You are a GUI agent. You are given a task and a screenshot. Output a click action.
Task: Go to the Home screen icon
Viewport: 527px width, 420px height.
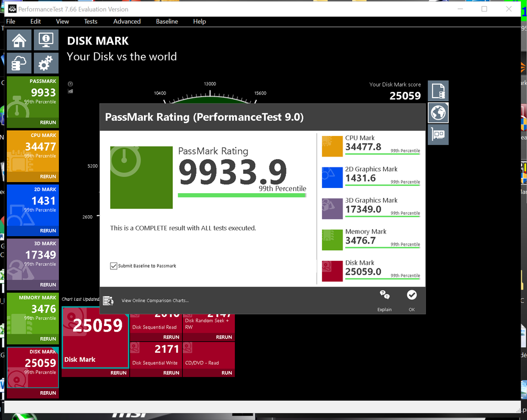pyautogui.click(x=19, y=40)
